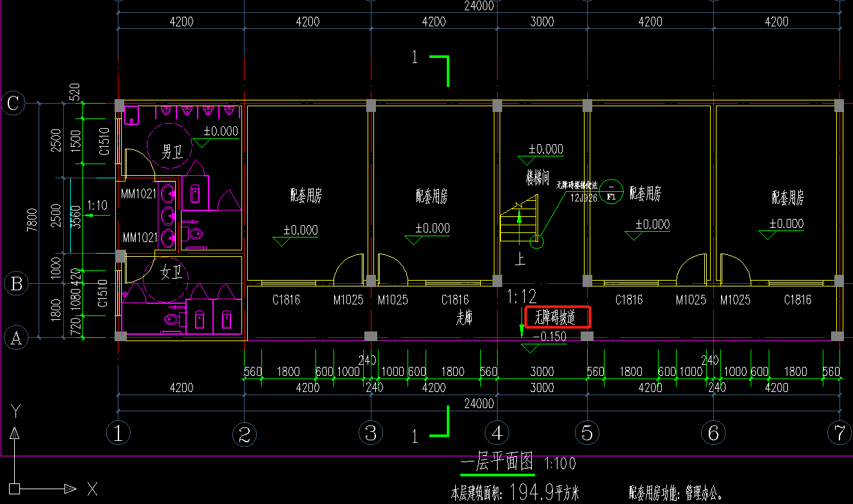Select 配套用房 label between axes 2 and 3
Viewport: 853px width, 504px height.
pos(306,196)
